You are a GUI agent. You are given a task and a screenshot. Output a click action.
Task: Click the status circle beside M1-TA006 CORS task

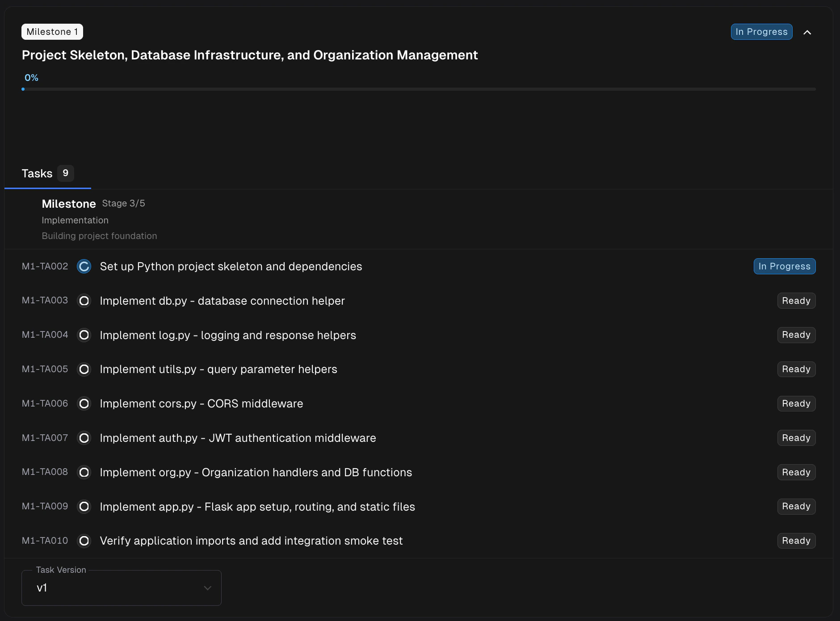click(84, 403)
